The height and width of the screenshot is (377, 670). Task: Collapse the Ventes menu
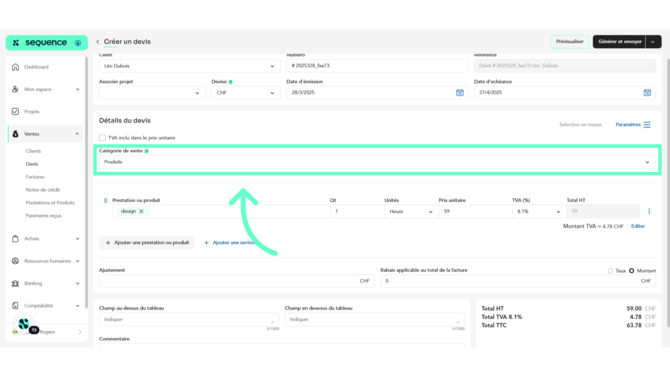tap(77, 134)
